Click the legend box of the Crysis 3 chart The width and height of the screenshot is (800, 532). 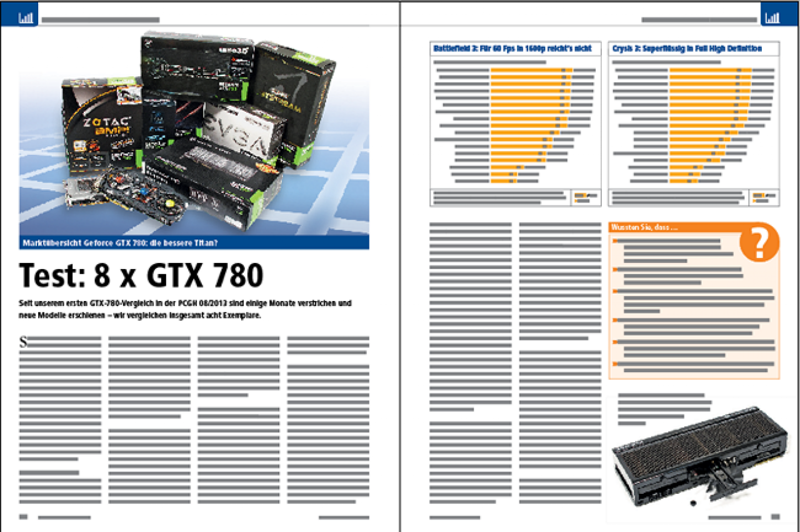[x=764, y=198]
